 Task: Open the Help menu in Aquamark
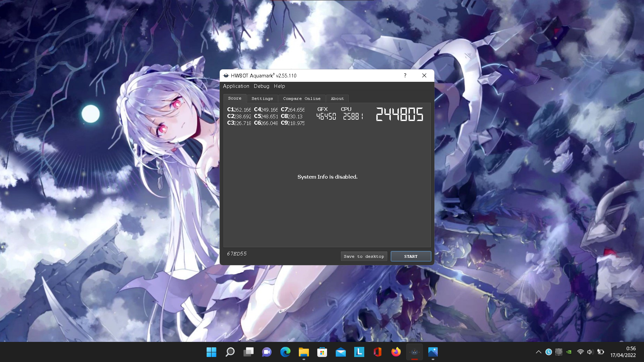pos(279,86)
